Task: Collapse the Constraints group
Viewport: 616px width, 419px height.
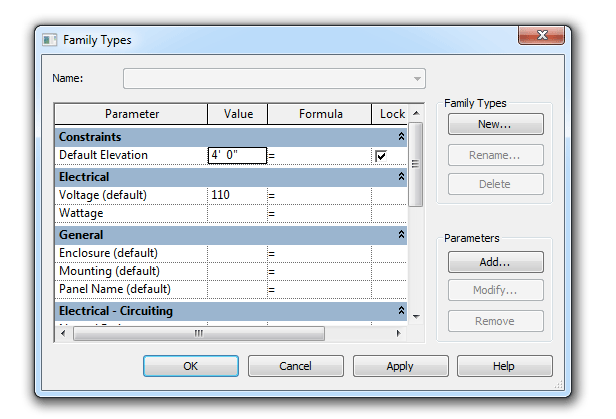Action: coord(401,136)
